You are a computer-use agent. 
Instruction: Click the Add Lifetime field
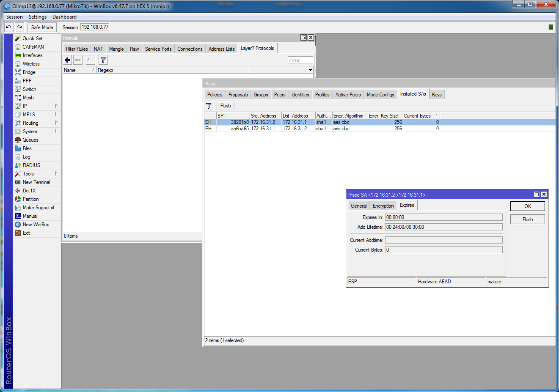coord(444,227)
